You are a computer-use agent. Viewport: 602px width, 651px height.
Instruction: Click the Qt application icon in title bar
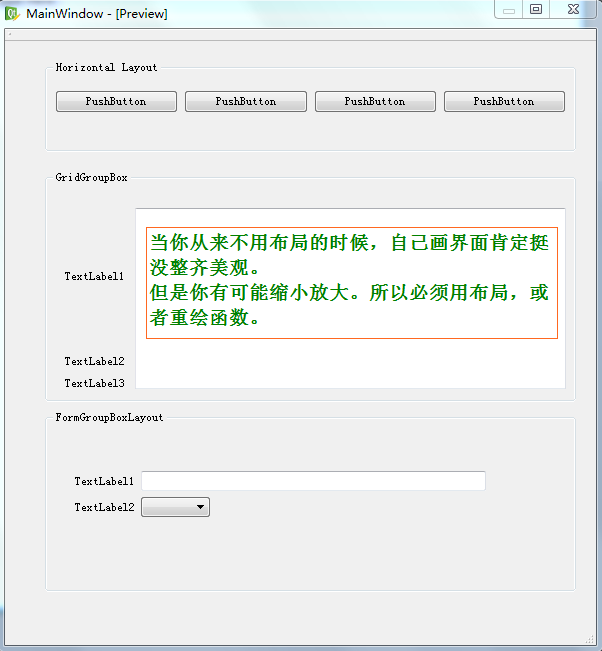tap(12, 13)
